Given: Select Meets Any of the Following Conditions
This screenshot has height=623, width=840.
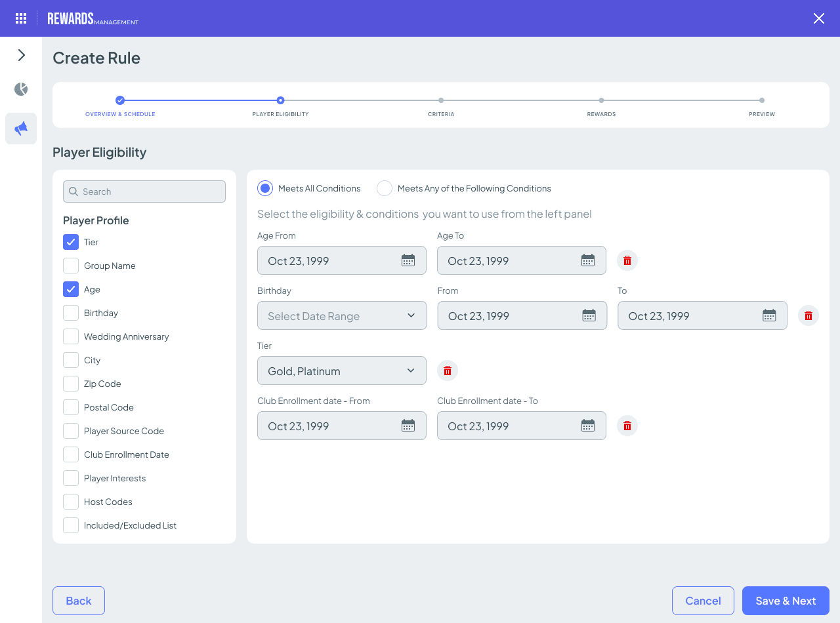Looking at the screenshot, I should pyautogui.click(x=384, y=188).
